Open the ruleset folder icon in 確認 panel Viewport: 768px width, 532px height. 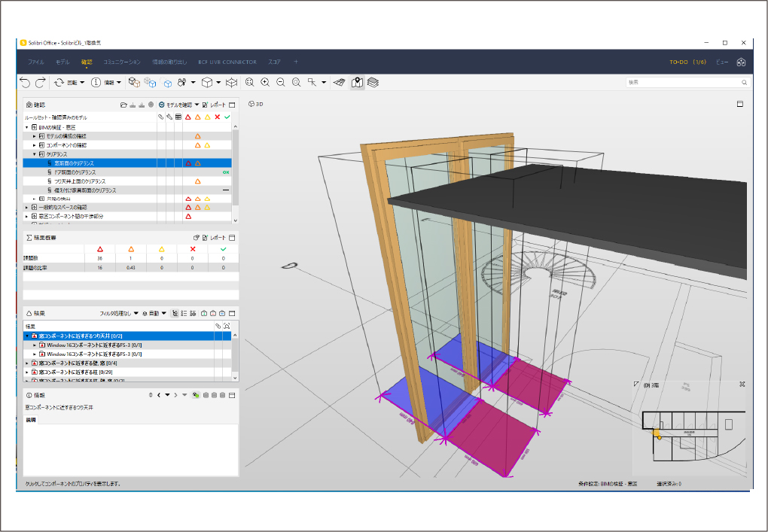pyautogui.click(x=124, y=105)
